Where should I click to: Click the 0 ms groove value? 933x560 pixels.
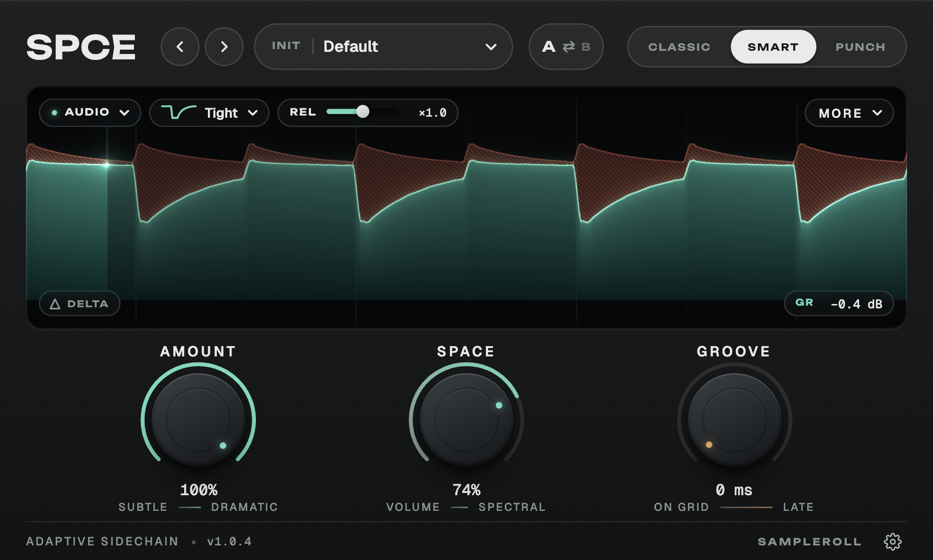coord(734,490)
